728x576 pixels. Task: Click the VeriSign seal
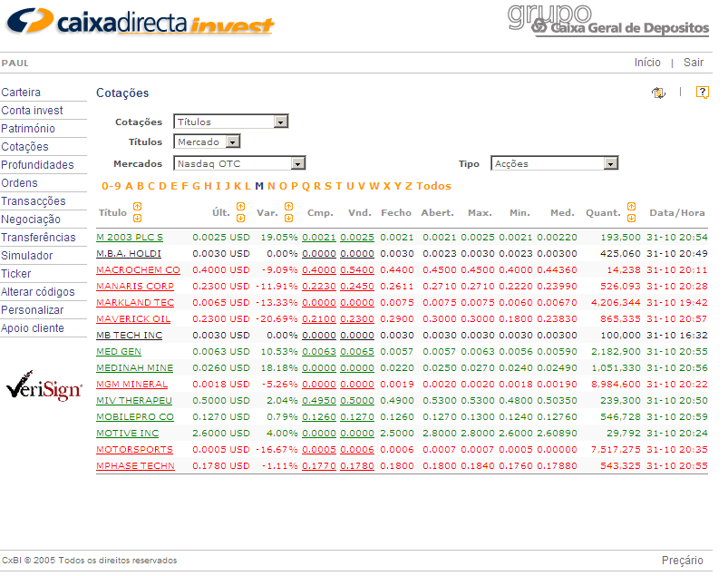[44, 386]
